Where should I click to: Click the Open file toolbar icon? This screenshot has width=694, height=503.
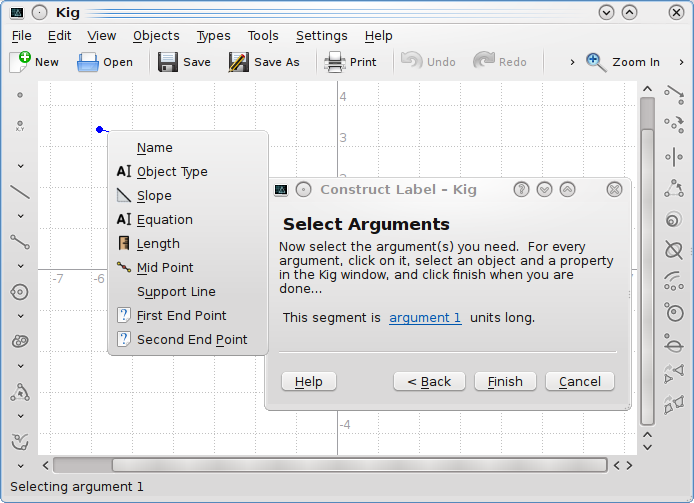tap(88, 62)
